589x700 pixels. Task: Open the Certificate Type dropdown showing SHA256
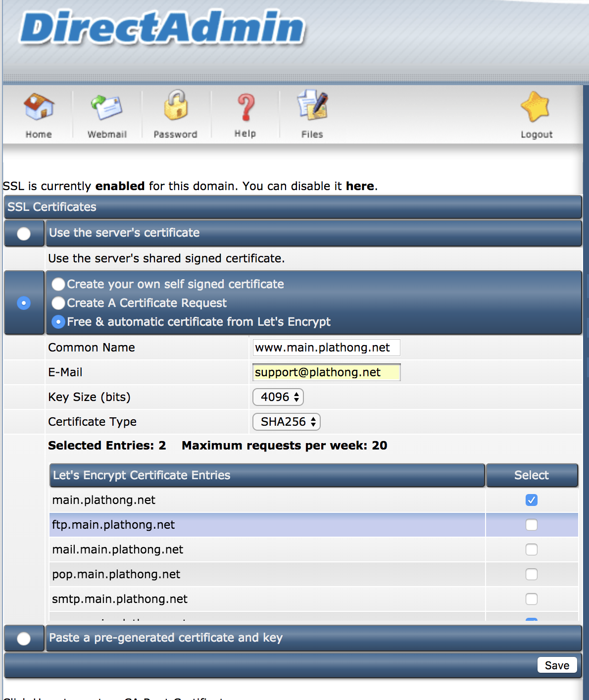(x=287, y=422)
